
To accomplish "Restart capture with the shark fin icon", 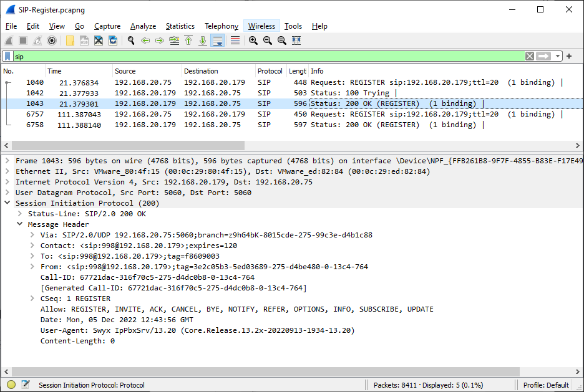I will (37, 40).
